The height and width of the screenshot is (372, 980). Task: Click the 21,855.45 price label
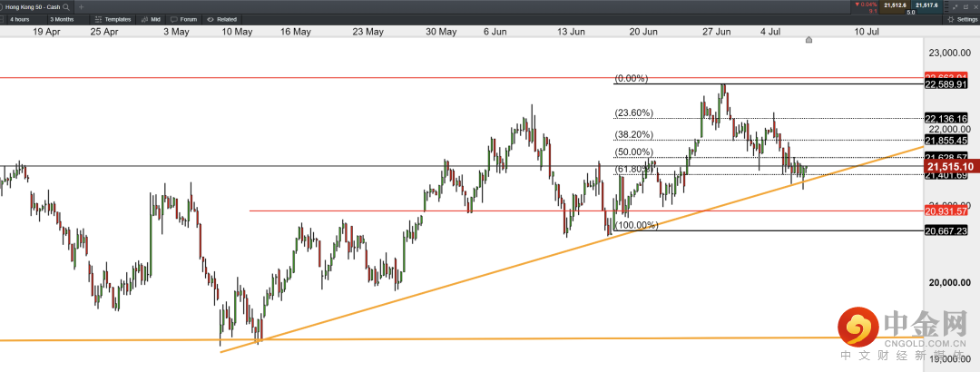[x=946, y=140]
